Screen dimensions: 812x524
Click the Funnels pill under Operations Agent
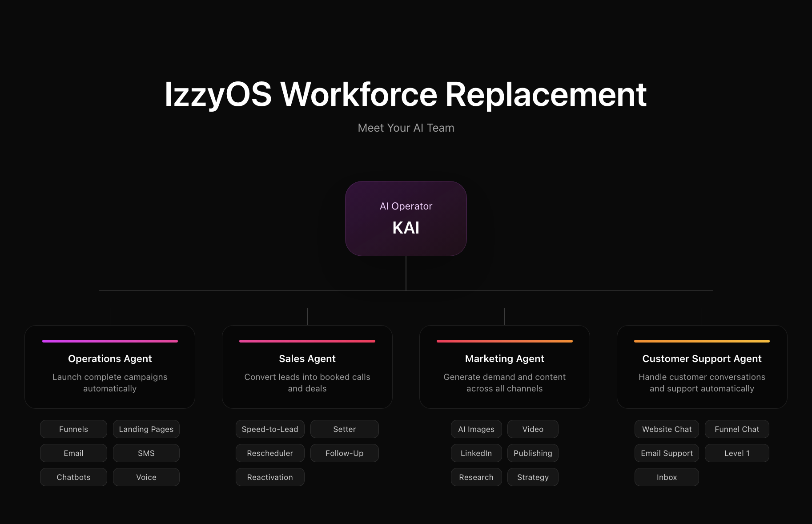tap(73, 429)
